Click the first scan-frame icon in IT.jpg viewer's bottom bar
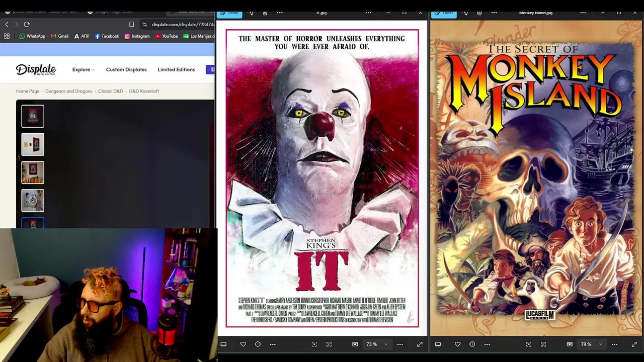 314,344
